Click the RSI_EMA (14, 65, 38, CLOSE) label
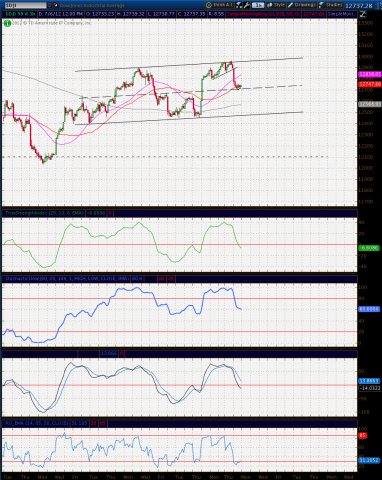This screenshot has width=382, height=480. (36, 423)
